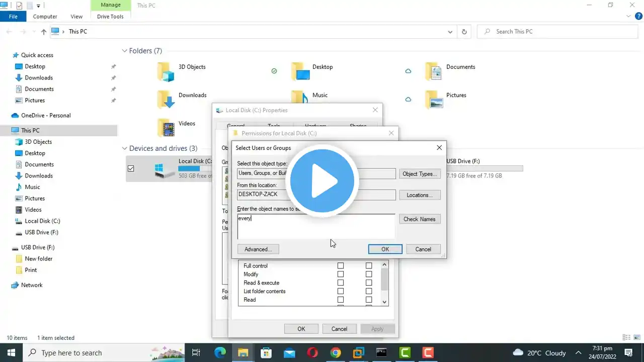Select Network in the navigation pane
Image resolution: width=644 pixels, height=362 pixels.
pyautogui.click(x=32, y=285)
